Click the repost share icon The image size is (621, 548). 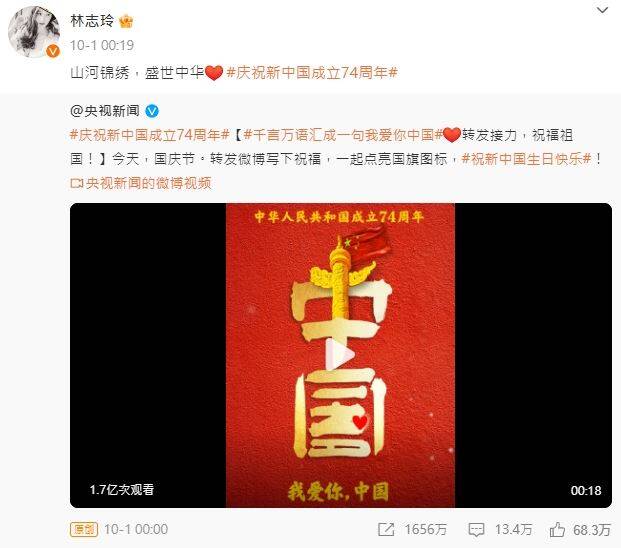pos(386,529)
